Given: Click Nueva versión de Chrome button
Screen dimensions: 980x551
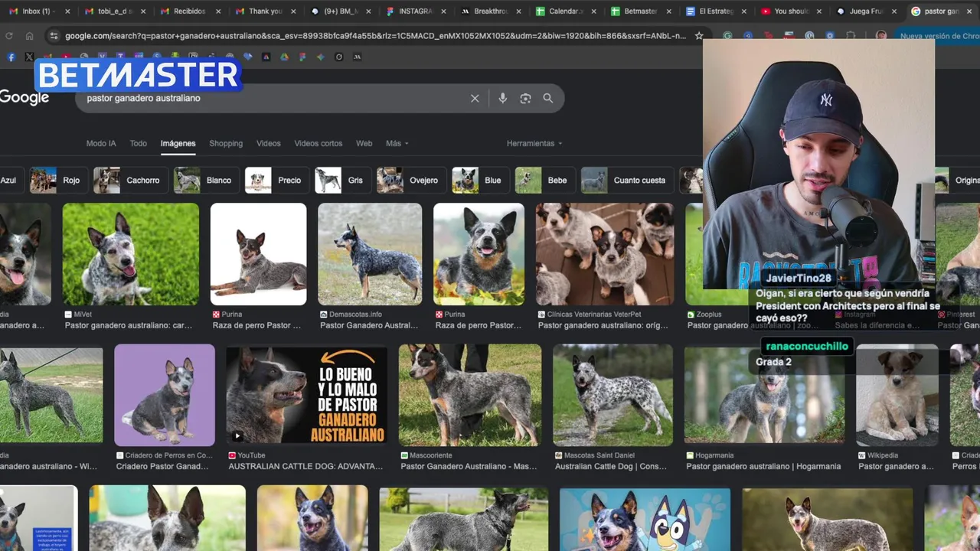Looking at the screenshot, I should [937, 36].
